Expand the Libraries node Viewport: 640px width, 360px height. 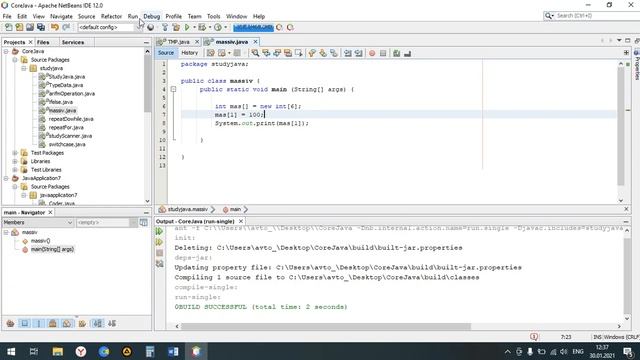click(x=15, y=161)
